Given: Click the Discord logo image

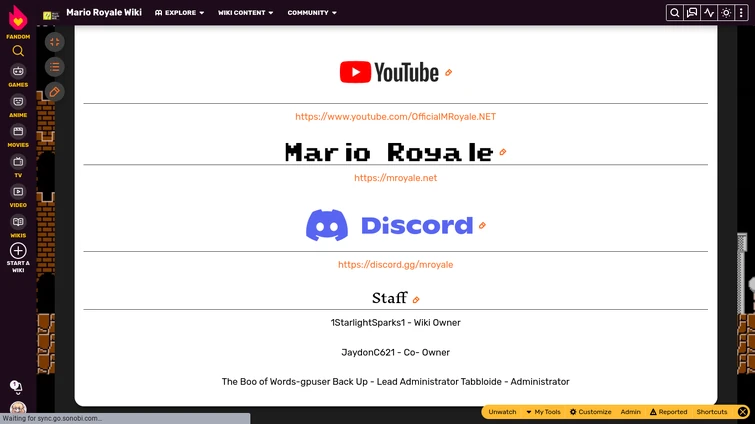Looking at the screenshot, I should (389, 225).
